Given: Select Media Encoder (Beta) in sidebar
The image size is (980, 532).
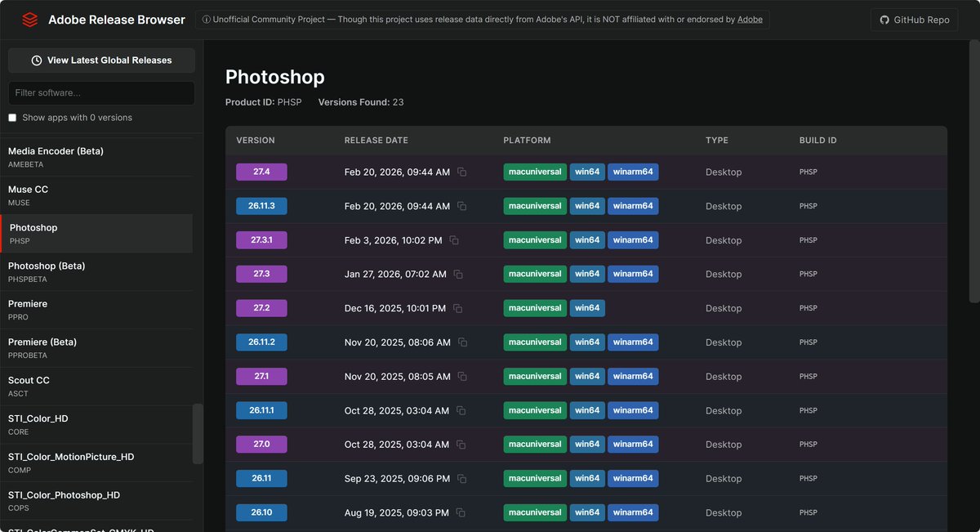Looking at the screenshot, I should click(x=96, y=157).
